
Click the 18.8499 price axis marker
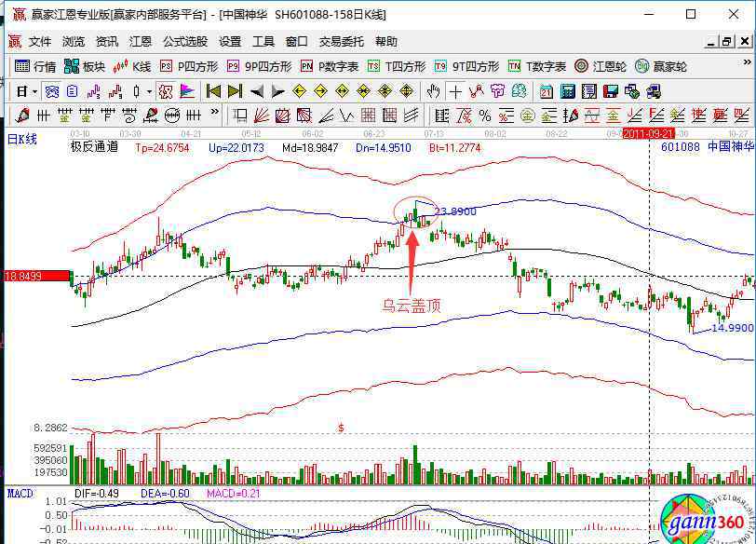tap(36, 277)
